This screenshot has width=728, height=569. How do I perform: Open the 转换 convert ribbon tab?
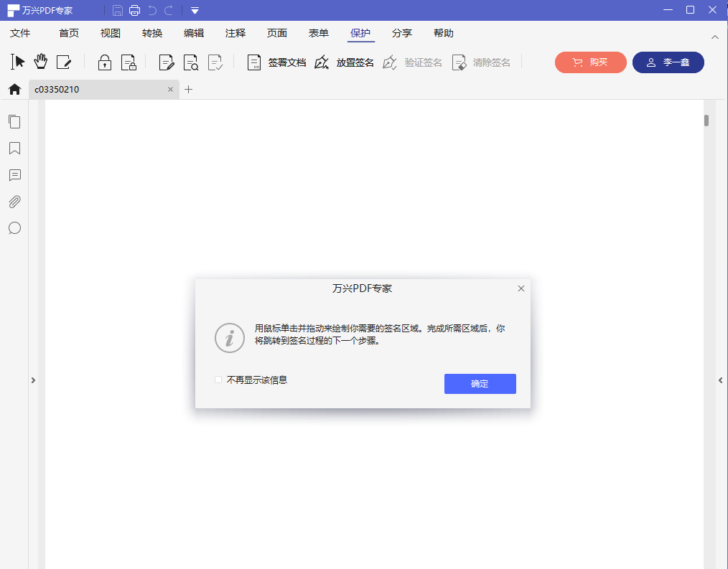(152, 33)
